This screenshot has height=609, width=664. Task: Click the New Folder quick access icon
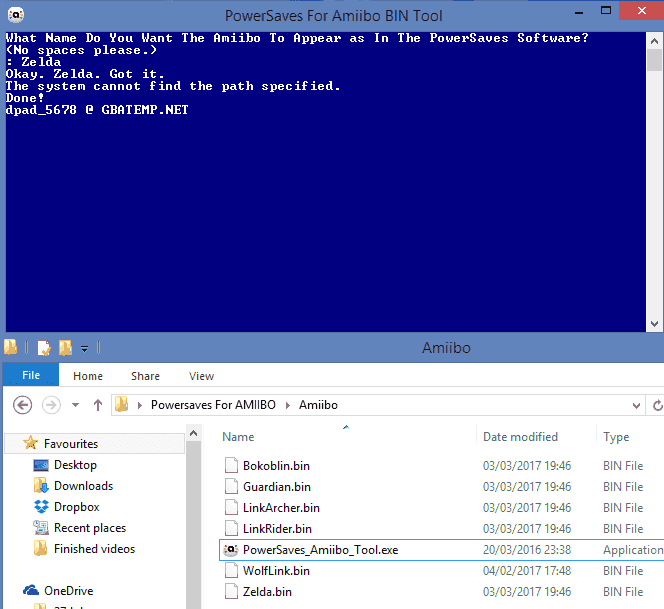coord(65,348)
